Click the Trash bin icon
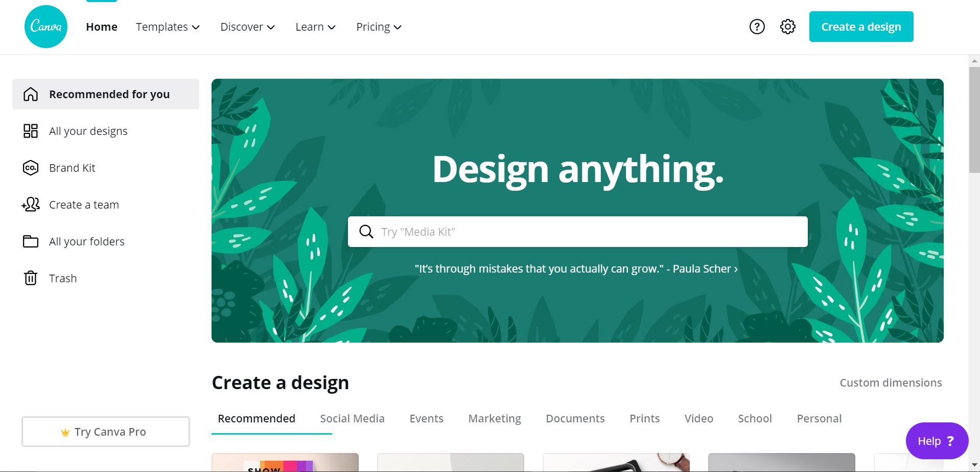Screen dimensions: 980x472 tap(31, 278)
